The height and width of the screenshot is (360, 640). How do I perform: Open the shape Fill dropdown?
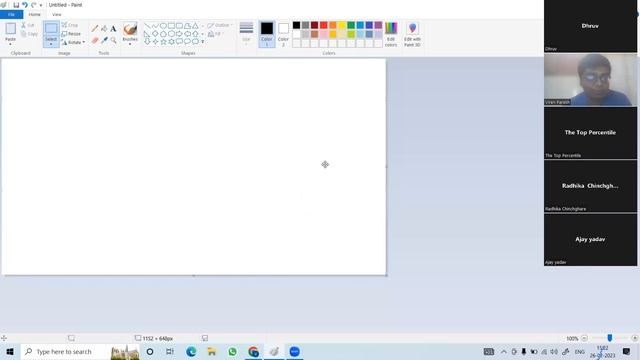[216, 34]
